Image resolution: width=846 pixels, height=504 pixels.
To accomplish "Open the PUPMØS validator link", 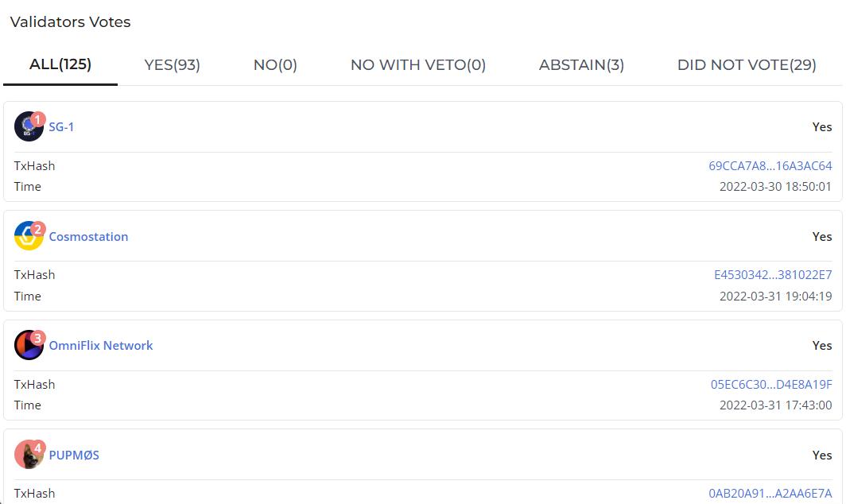I will [x=74, y=456].
